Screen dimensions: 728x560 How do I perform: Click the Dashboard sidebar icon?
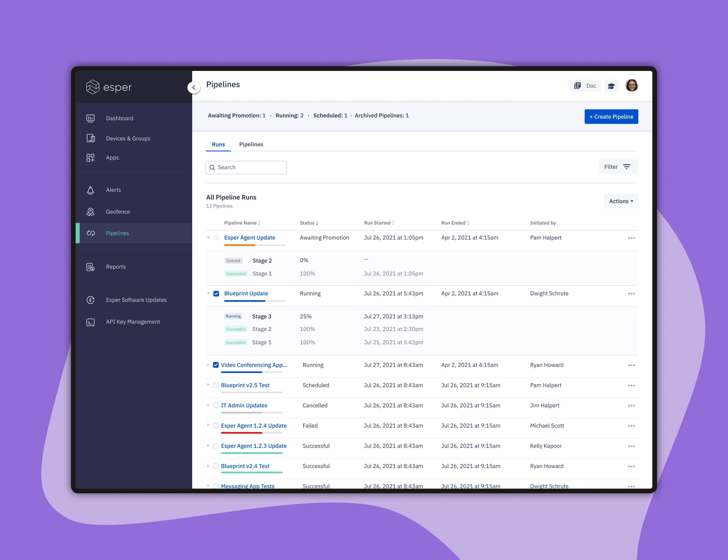coord(90,118)
